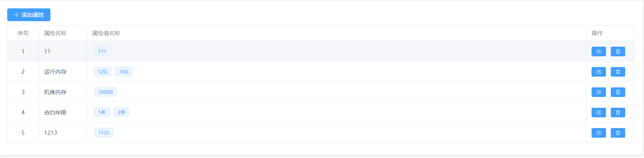
Task: Delete the attribute named 1213
Action: 618,133
